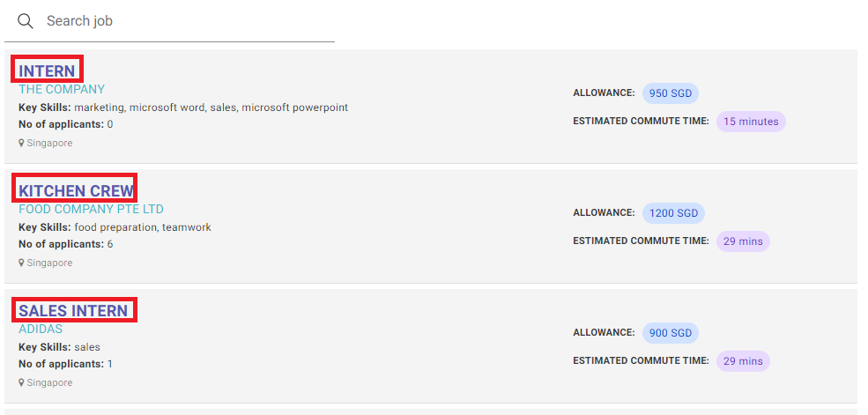Click the 900 SGD allowance badge
Image resolution: width=868 pixels, height=415 pixels.
(x=671, y=333)
